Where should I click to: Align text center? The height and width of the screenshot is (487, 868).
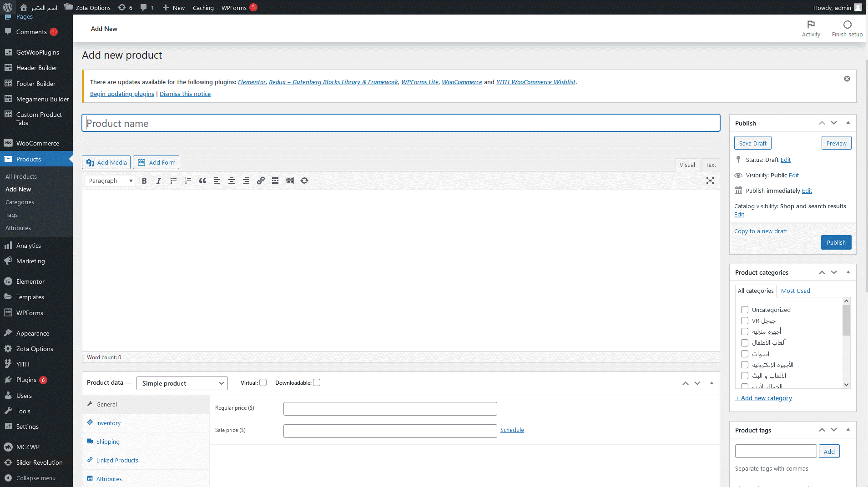tap(232, 181)
